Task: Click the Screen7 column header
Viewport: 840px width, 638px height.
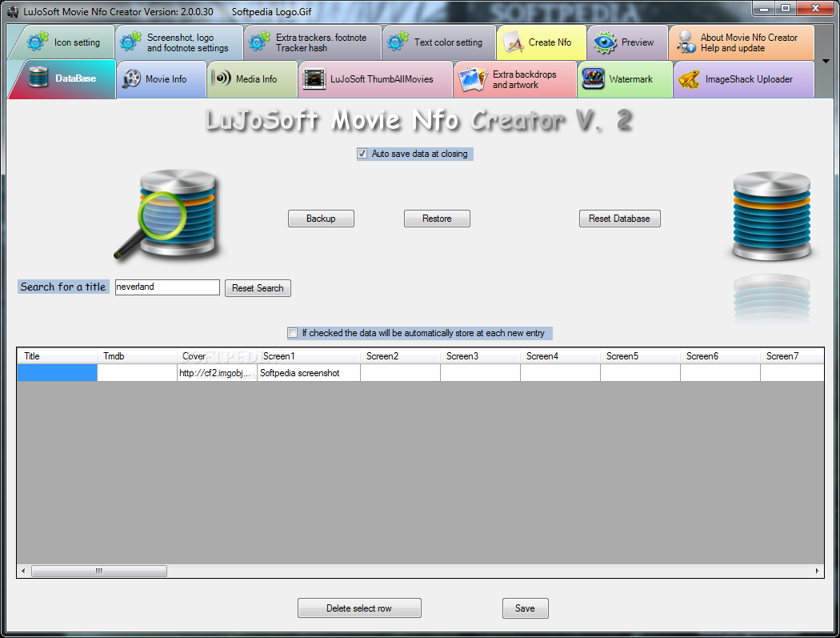Action: tap(792, 356)
